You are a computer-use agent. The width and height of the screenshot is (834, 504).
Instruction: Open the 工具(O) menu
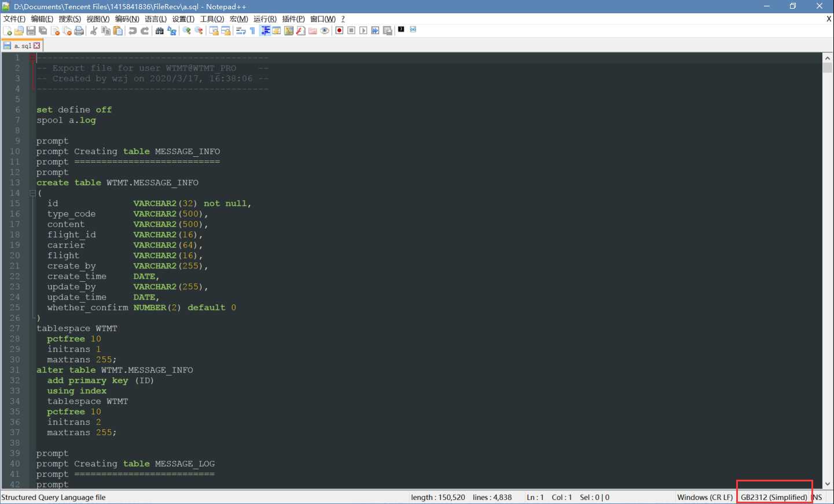(x=212, y=19)
